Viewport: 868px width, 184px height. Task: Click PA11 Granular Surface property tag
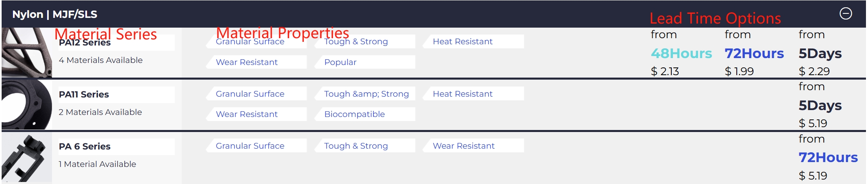pyautogui.click(x=250, y=94)
